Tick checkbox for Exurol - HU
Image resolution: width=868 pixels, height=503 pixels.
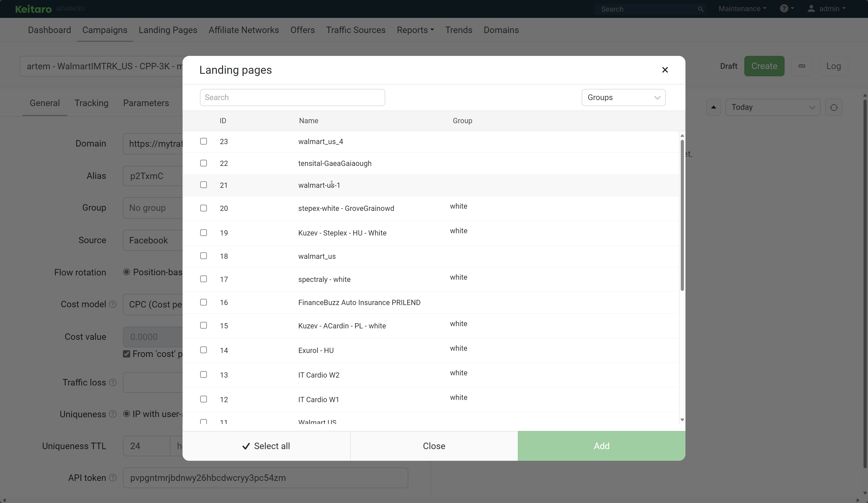[204, 350]
